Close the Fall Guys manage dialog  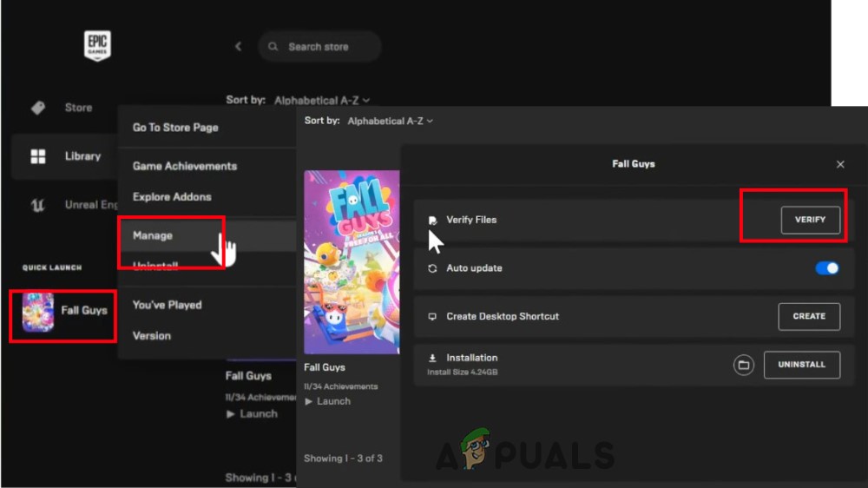pyautogui.click(x=840, y=164)
